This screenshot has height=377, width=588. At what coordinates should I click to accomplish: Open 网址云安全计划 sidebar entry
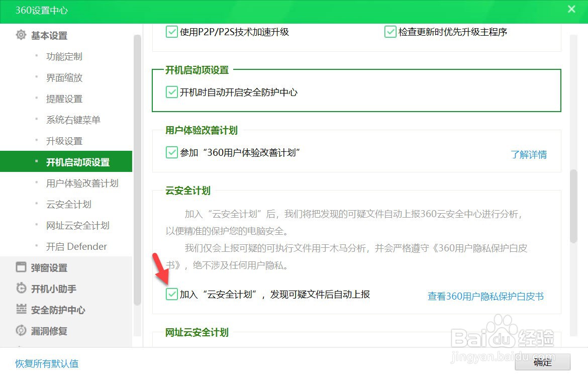[x=77, y=226]
